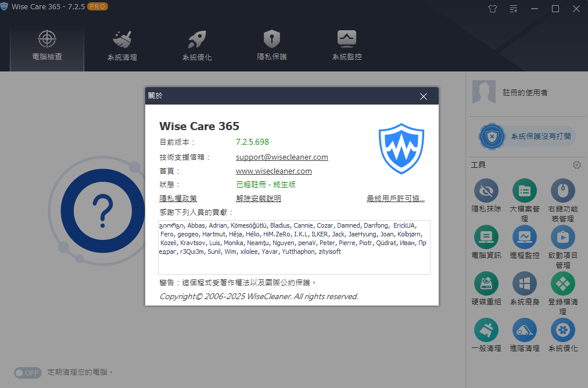This screenshot has width=588, height=388.
Task: Close the 關於 about dialog
Action: (424, 96)
